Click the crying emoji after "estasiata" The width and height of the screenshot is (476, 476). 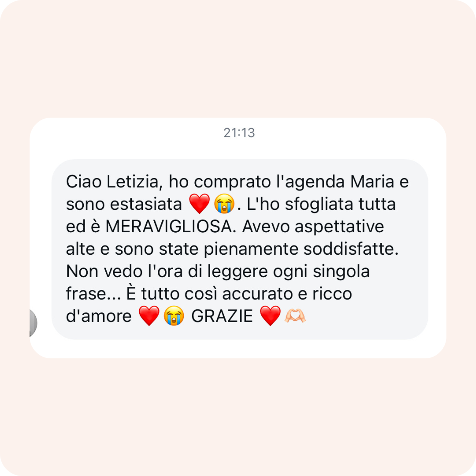224,204
